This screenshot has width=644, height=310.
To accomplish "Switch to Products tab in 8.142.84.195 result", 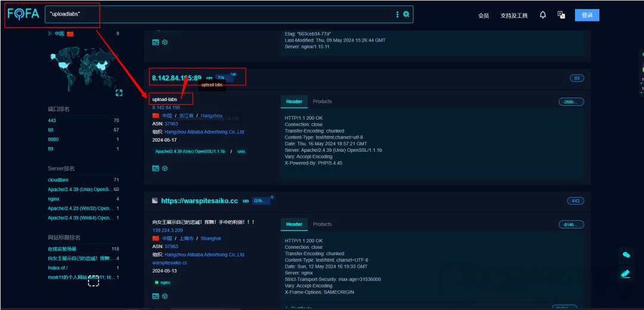I will (x=322, y=101).
